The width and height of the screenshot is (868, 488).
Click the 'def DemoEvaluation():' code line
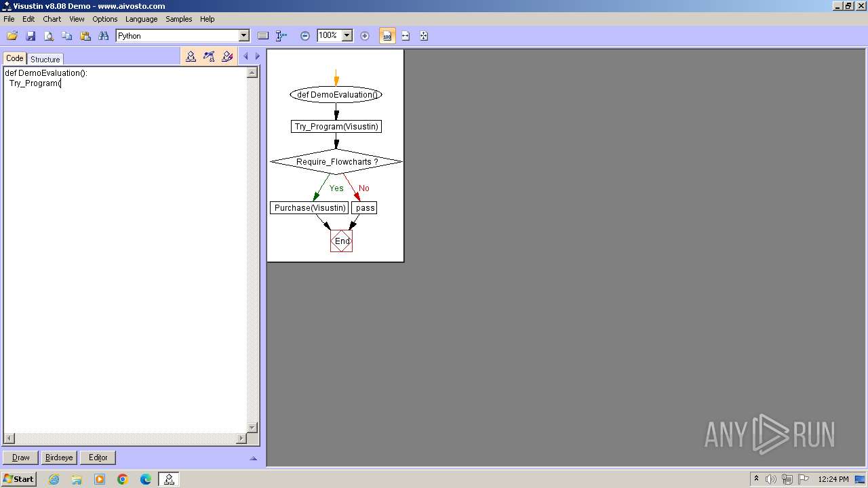[x=46, y=73]
